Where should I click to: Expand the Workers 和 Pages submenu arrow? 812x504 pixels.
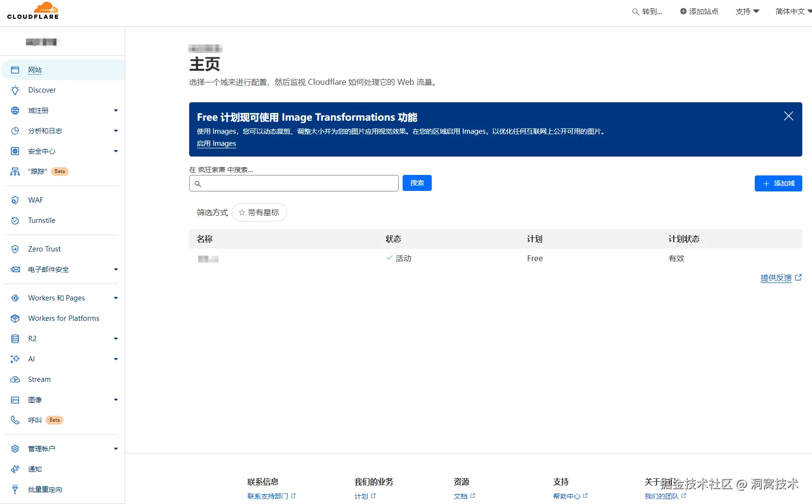pyautogui.click(x=116, y=298)
